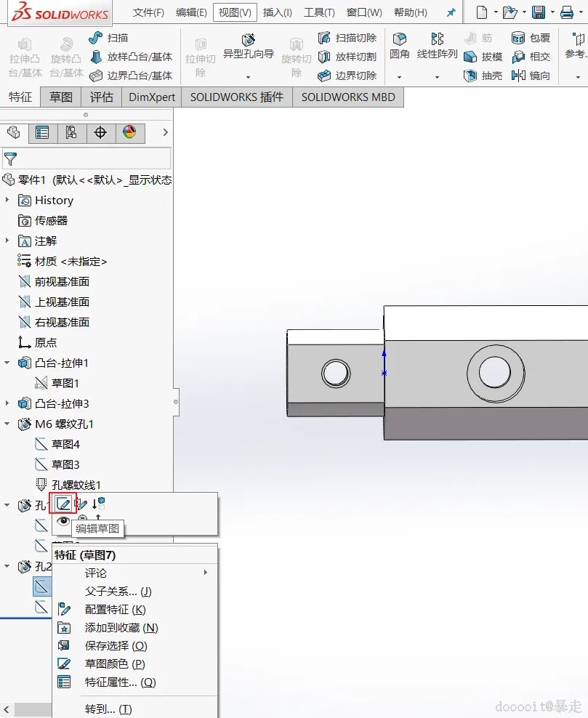Switch to the SOLIDWORKS 插件 tab

[x=237, y=97]
